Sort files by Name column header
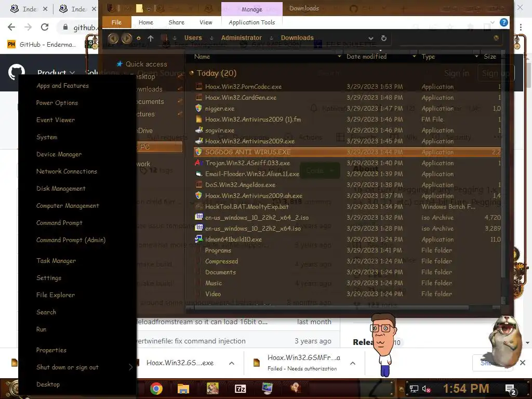This screenshot has width=532, height=399. click(202, 57)
